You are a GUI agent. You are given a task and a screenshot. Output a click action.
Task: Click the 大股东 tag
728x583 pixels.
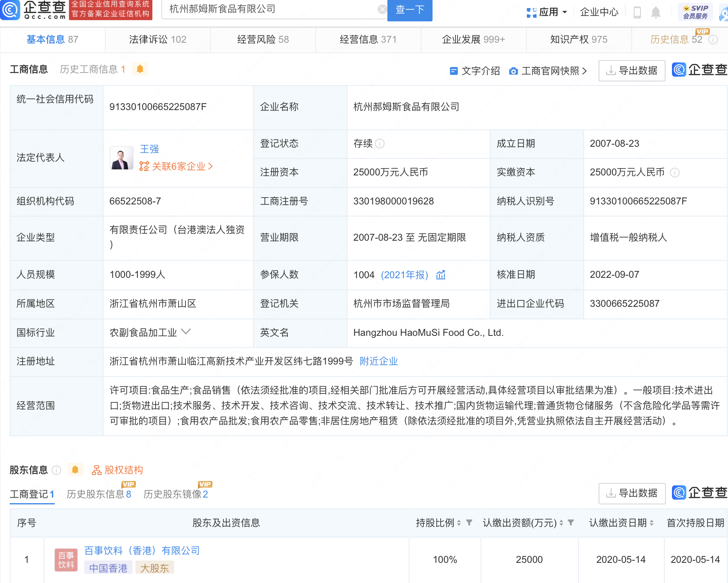tap(154, 568)
